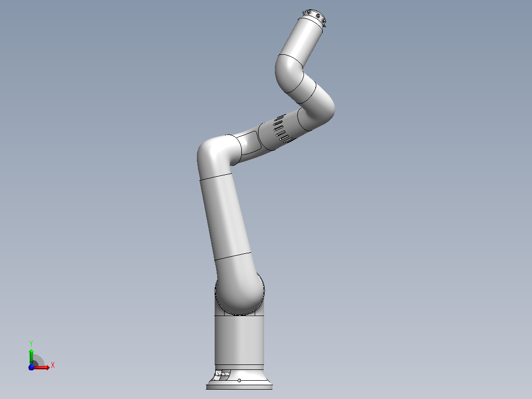Select the bolted tool flange at the arm tip

click(x=314, y=18)
